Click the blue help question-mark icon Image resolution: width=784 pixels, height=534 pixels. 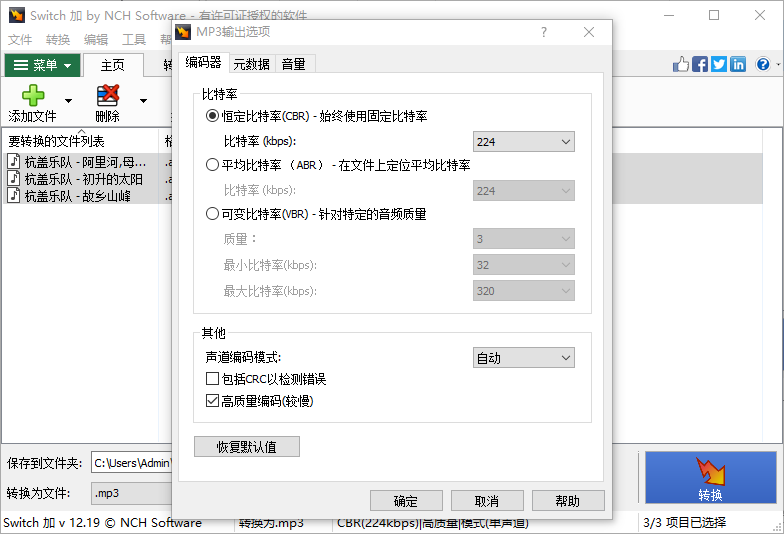[763, 64]
